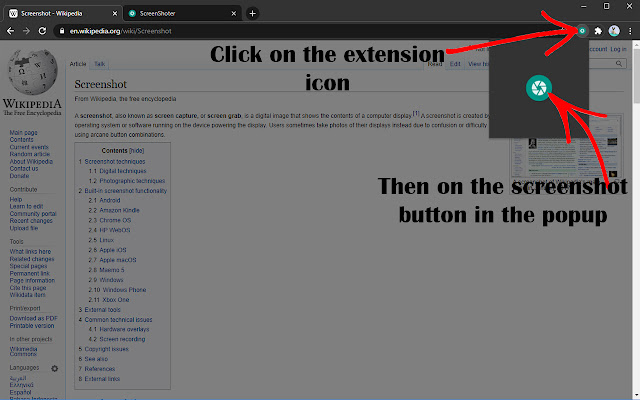This screenshot has height=400, width=640.
Task: Open the Chrome extensions puzzle icon
Action: 598,31
